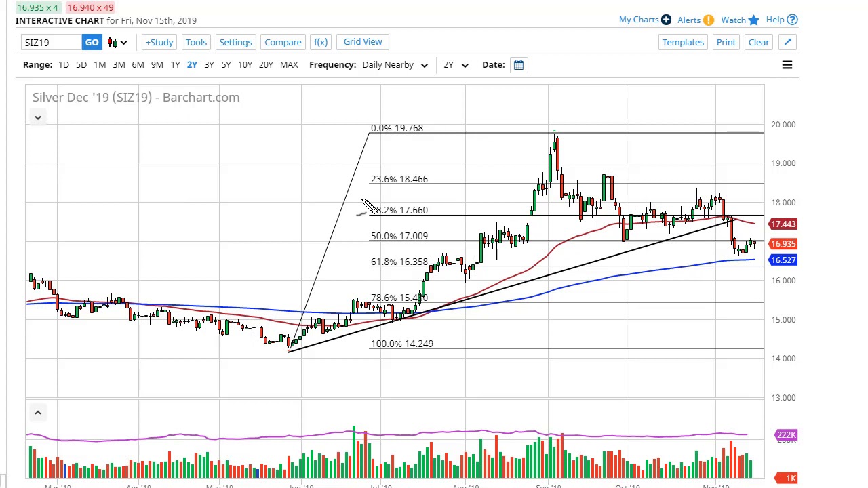The width and height of the screenshot is (868, 488).
Task: Click the 0.0% 19.768 Fibonacci label
Action: 397,128
